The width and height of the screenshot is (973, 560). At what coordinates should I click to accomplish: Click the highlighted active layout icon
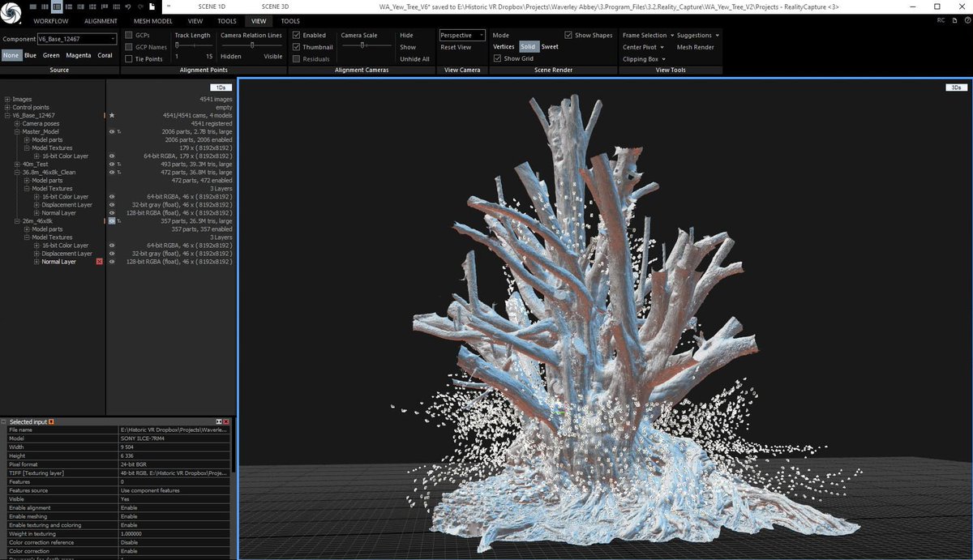pos(57,6)
